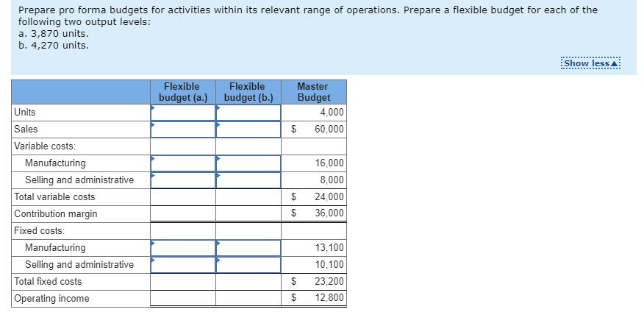Image resolution: width=644 pixels, height=312 pixels.
Task: Click variable Selling and administrative cell, budget (a.)
Action: [183, 180]
